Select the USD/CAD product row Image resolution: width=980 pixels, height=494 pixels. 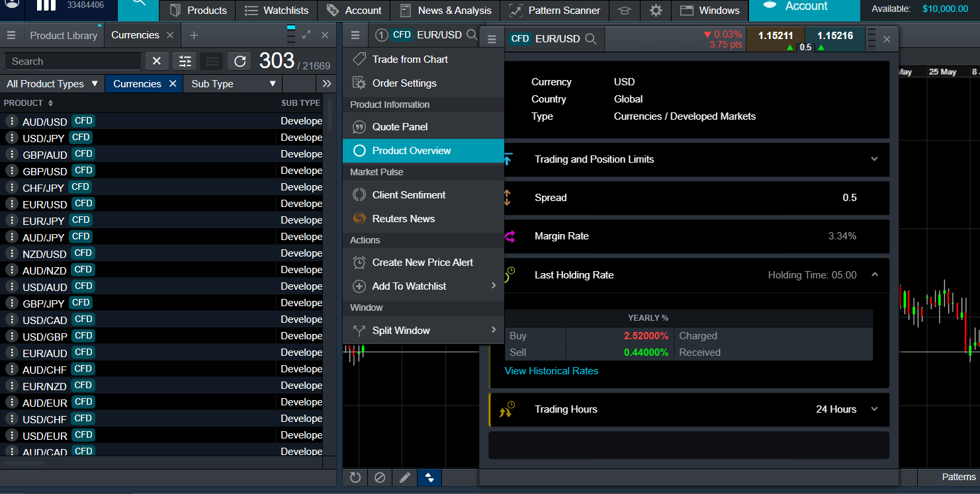tap(162, 319)
